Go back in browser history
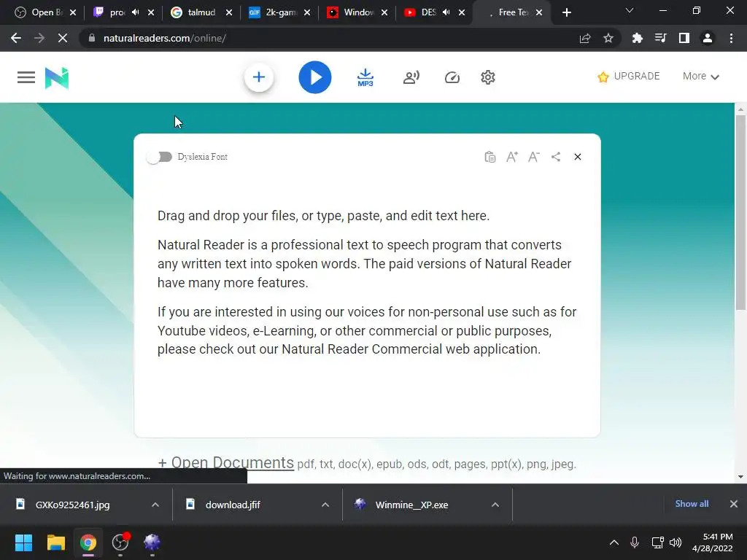Viewport: 747px width, 560px height. tap(16, 38)
